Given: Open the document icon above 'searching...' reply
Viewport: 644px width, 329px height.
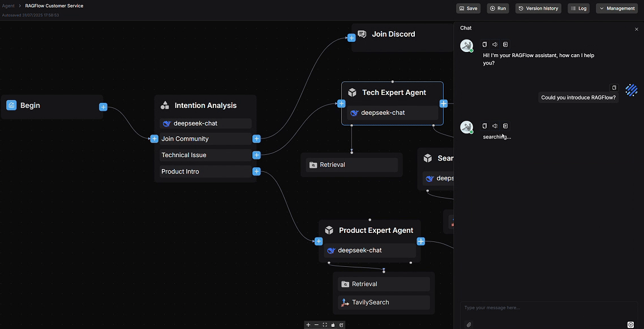Looking at the screenshot, I should (505, 126).
